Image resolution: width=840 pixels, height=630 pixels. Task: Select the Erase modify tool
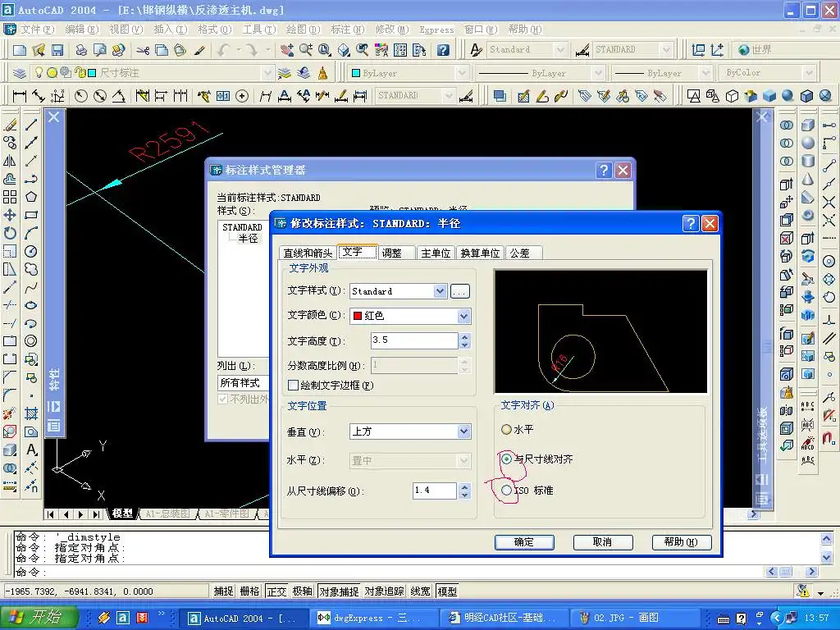coord(10,125)
